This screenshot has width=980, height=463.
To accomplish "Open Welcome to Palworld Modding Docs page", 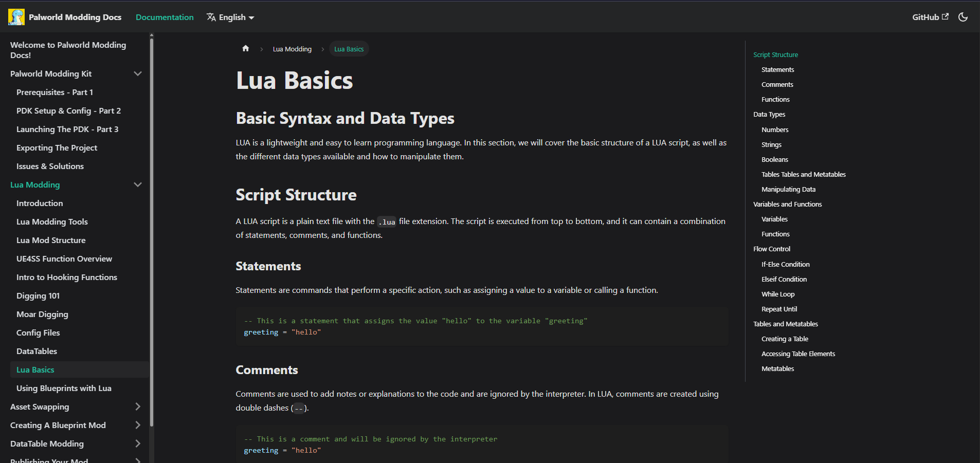I will click(68, 50).
